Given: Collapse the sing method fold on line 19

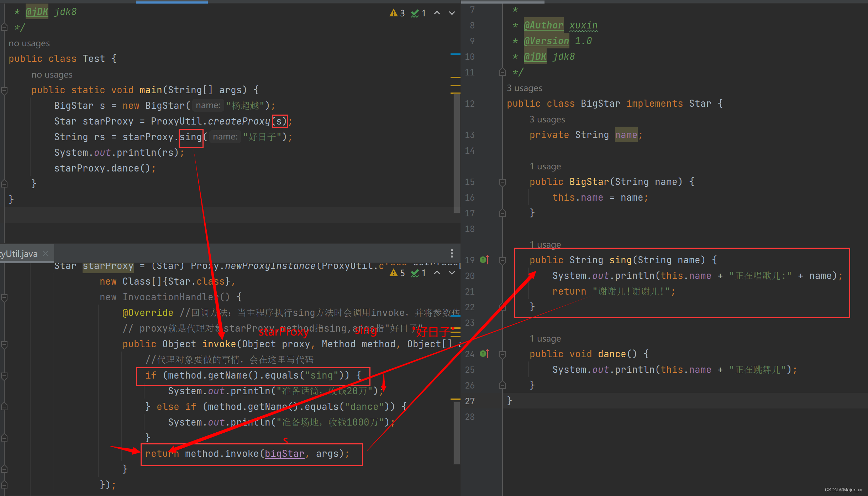Looking at the screenshot, I should click(503, 260).
